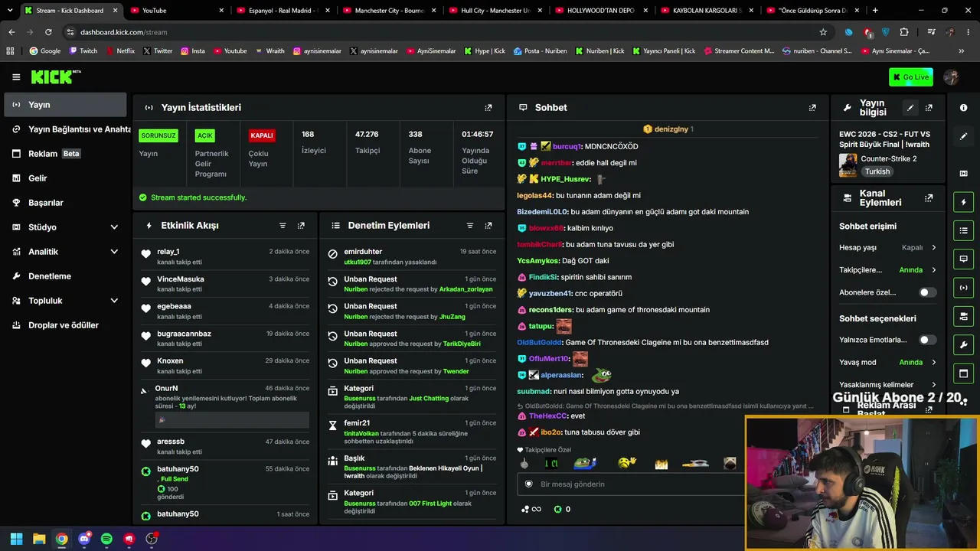980x551 pixels.
Task: Open burcuq1 username in chat
Action: pos(567,146)
